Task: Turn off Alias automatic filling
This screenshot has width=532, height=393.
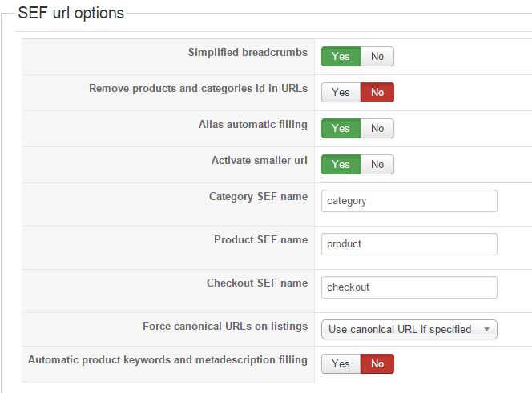Action: coord(377,129)
